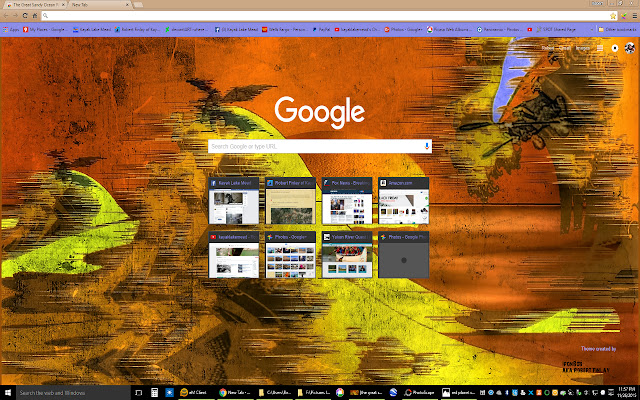Close The Great Sandy Ocean tab
The height and width of the screenshot is (400, 640).
click(x=63, y=4)
